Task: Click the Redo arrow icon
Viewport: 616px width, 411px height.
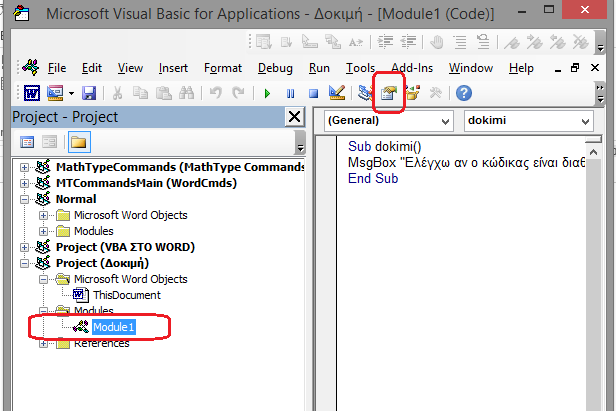Action: (x=238, y=94)
